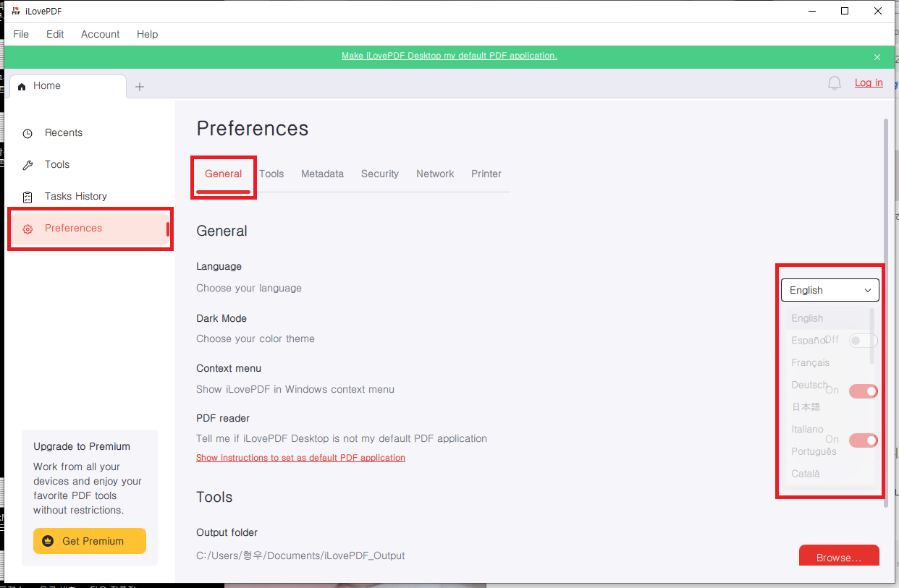899x588 pixels.
Task: Switch to the Tools preferences tab
Action: pyautogui.click(x=271, y=174)
